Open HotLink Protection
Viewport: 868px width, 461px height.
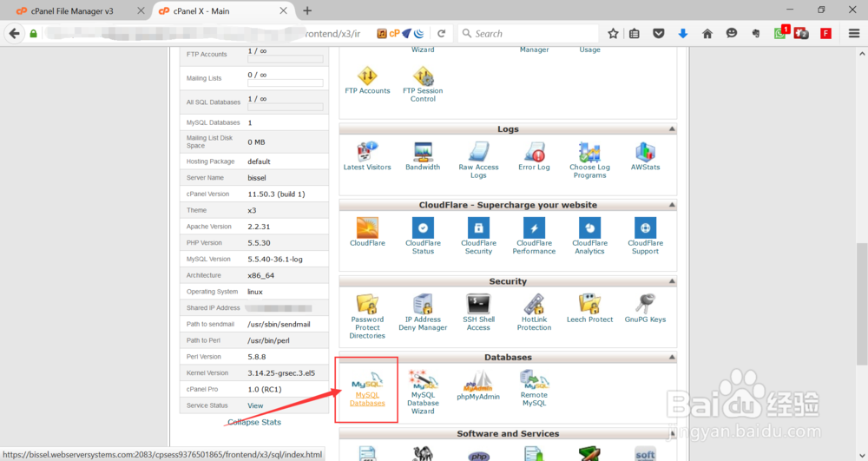pyautogui.click(x=534, y=313)
